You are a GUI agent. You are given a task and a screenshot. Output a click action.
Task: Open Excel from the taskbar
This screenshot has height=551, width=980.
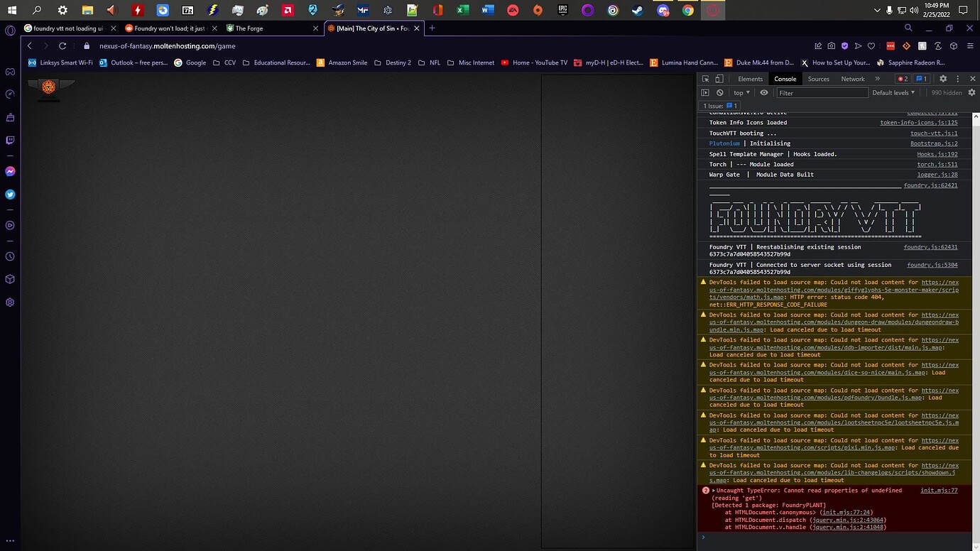click(x=462, y=10)
